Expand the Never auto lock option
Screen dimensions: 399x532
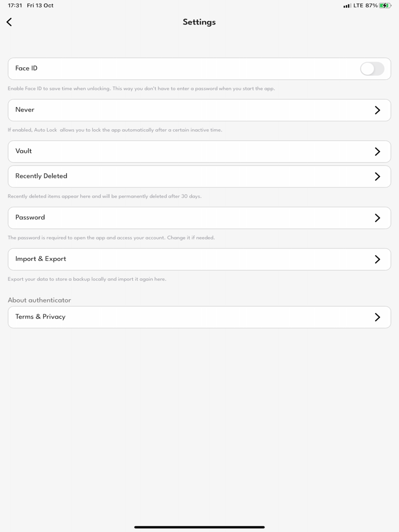point(378,110)
